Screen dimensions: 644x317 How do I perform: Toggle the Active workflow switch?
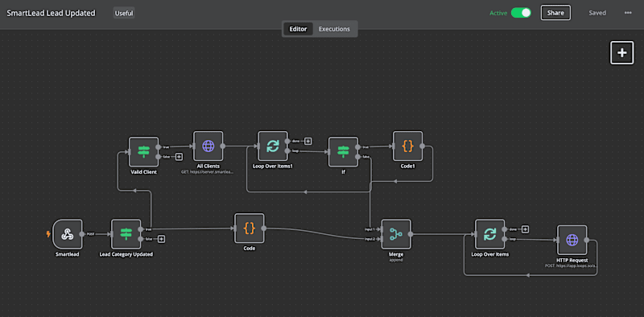[521, 13]
